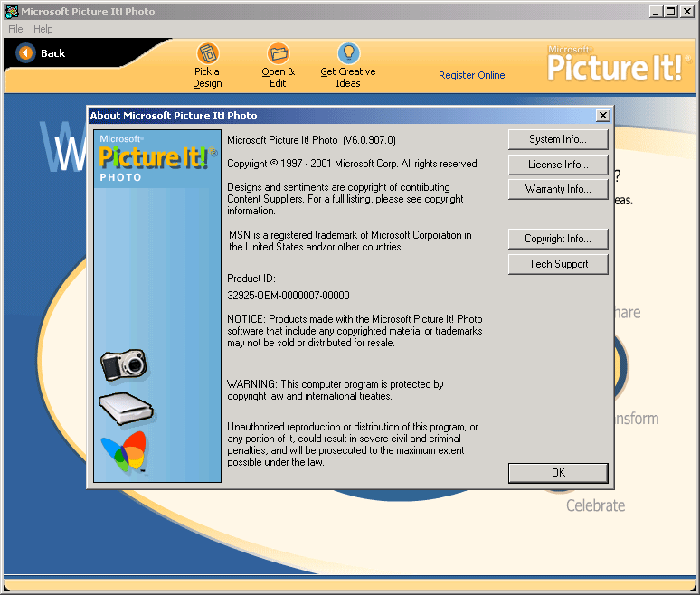The image size is (700, 595).
Task: Click the digital camera image in the dialog
Action: [x=124, y=364]
